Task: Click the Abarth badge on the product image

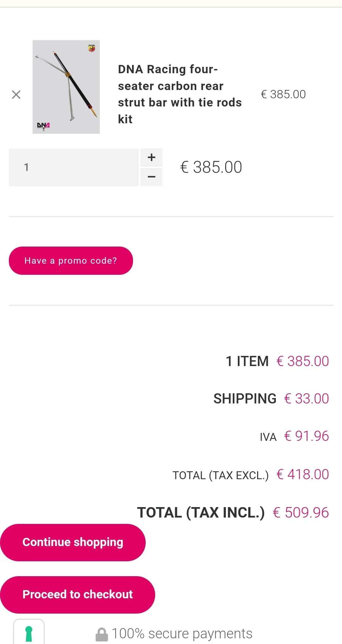Action: pos(92,48)
